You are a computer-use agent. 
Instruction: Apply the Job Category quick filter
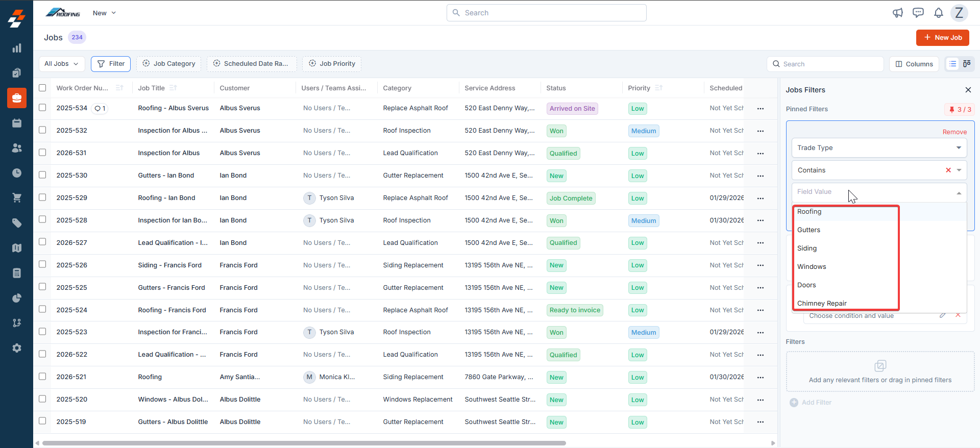tap(168, 64)
